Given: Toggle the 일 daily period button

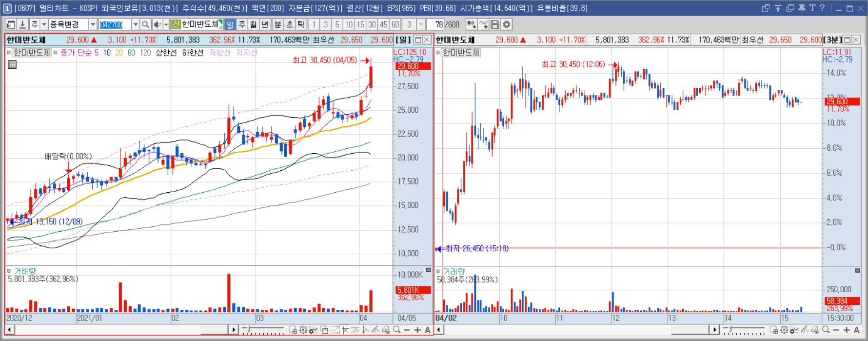Looking at the screenshot, I should [230, 24].
